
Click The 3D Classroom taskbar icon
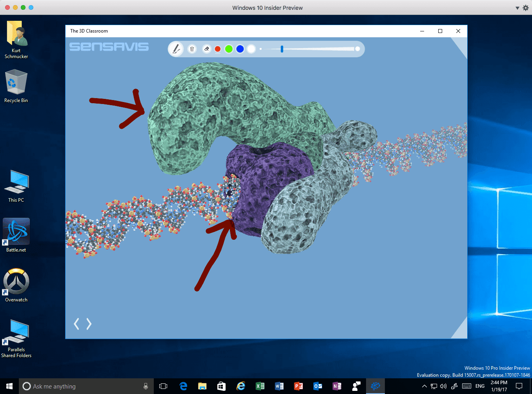pos(375,386)
